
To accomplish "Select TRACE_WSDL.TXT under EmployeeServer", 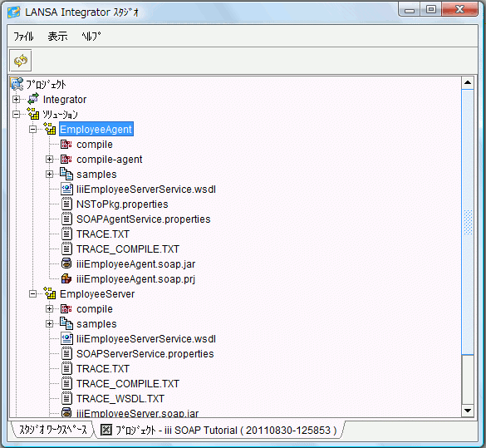I will [x=120, y=398].
